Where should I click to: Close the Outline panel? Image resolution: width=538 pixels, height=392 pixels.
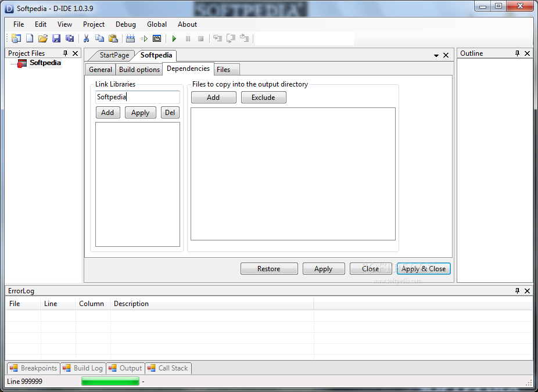coord(528,53)
